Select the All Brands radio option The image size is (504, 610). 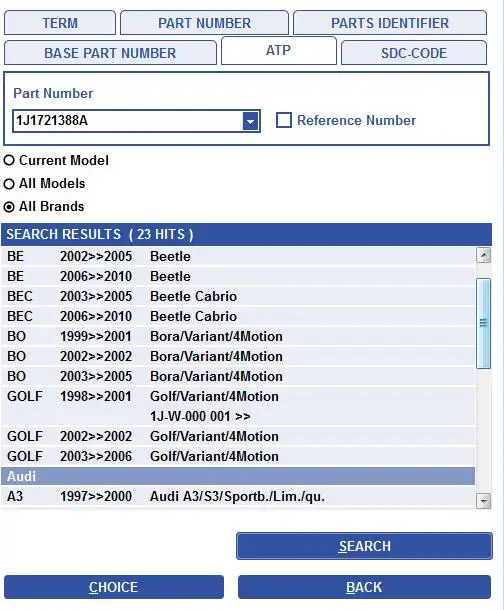(x=9, y=207)
